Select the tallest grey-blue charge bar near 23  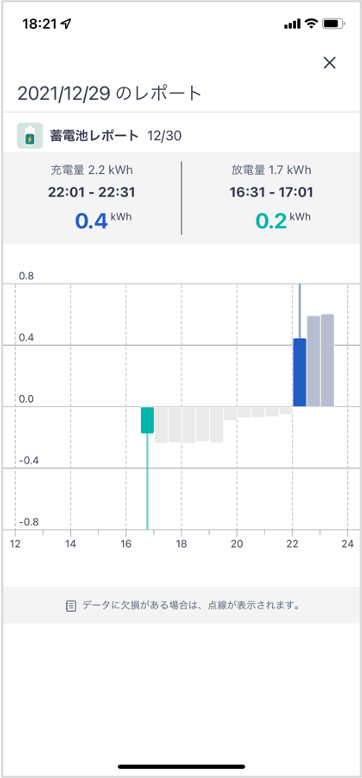click(x=327, y=360)
